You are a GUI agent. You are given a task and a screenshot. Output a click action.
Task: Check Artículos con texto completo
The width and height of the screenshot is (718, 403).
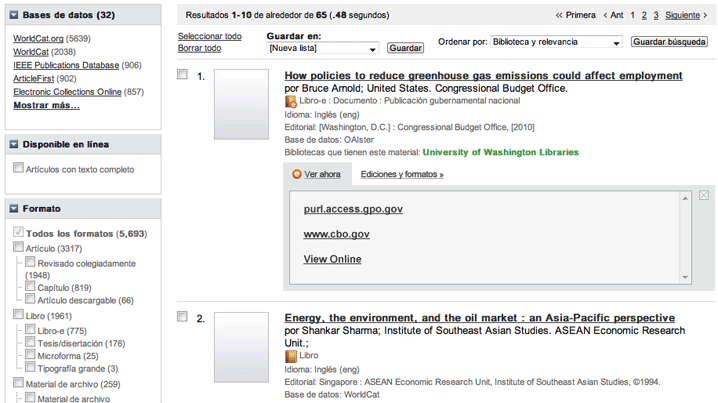pos(19,168)
